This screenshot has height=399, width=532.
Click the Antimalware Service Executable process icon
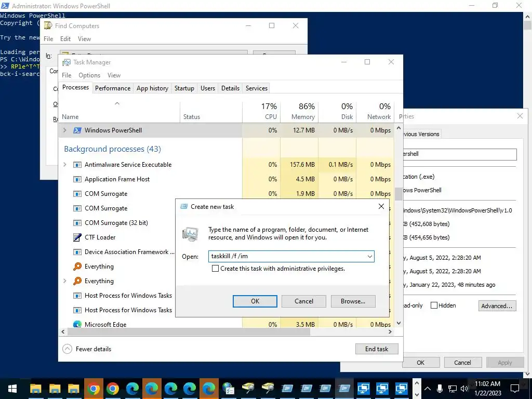pos(77,165)
